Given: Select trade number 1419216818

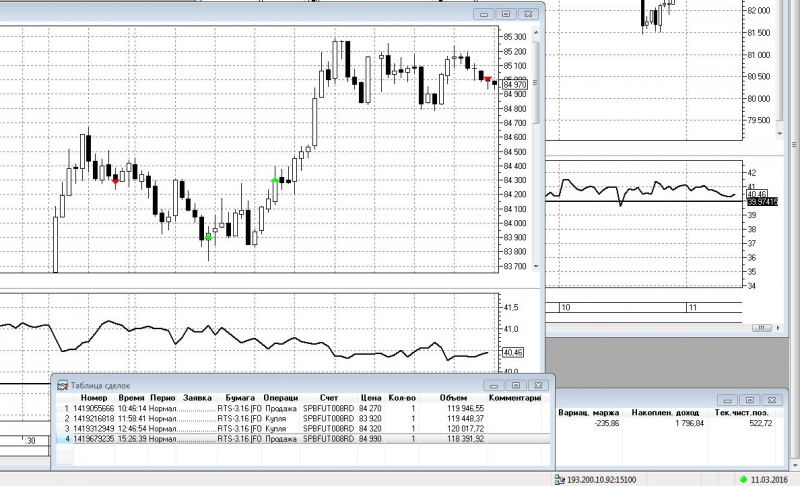Looking at the screenshot, I should tap(93, 419).
